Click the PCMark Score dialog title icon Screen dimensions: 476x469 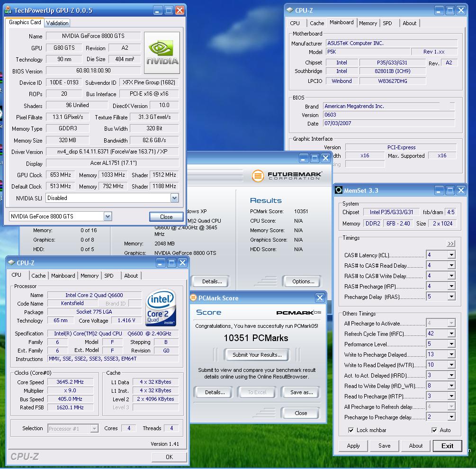(x=193, y=298)
